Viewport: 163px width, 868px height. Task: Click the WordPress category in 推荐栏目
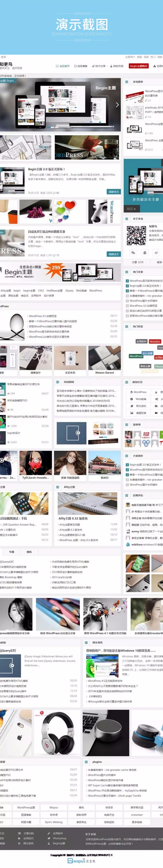139,392
